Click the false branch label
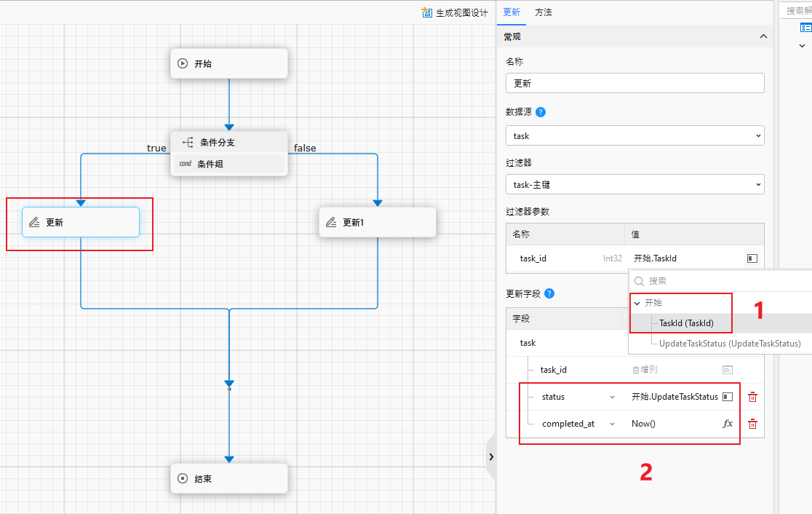This screenshot has width=812, height=514. [x=305, y=149]
